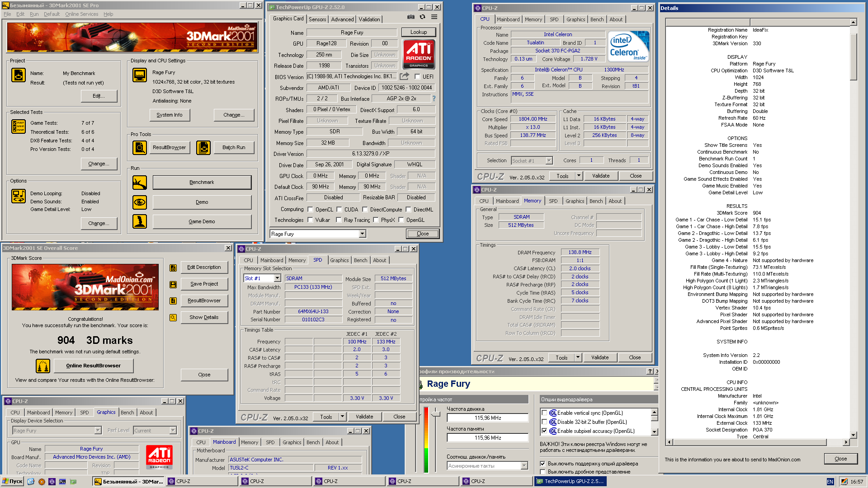The width and height of the screenshot is (868, 488).
Task: Switch to the Advanced tab in GPU-Z
Action: [x=342, y=19]
